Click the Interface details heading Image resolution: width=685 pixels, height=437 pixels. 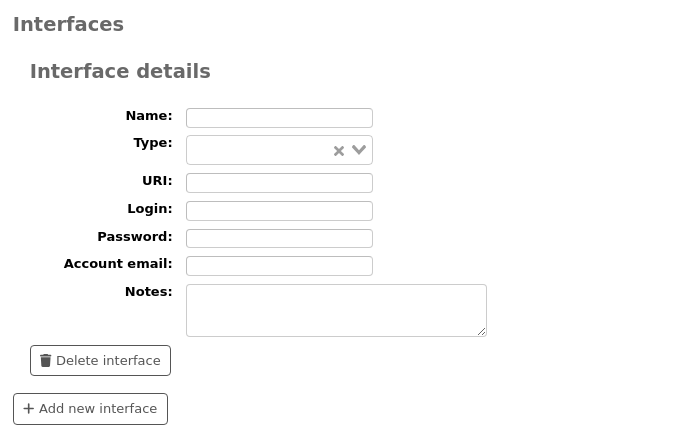click(x=120, y=71)
